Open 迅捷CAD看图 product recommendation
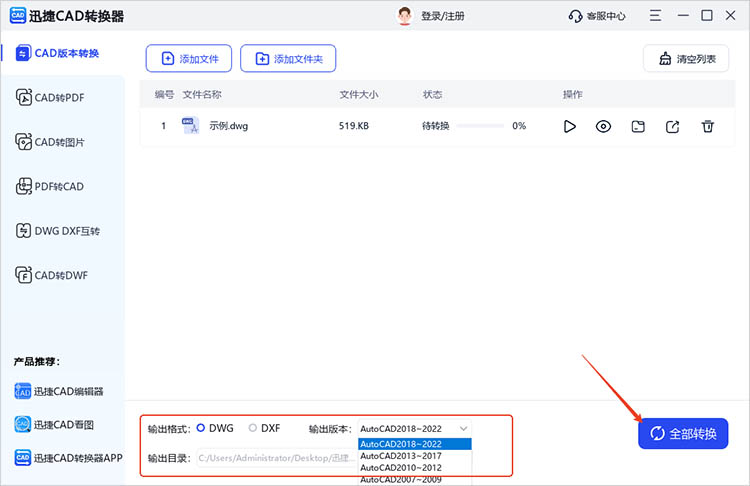The width and height of the screenshot is (750, 486). point(54,424)
